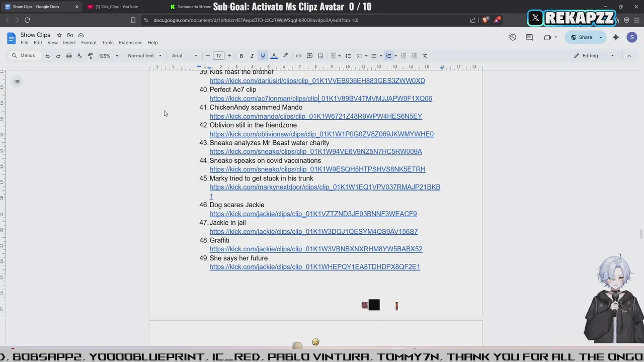This screenshot has height=362, width=644.
Task: Print the document
Action: pyautogui.click(x=69, y=56)
